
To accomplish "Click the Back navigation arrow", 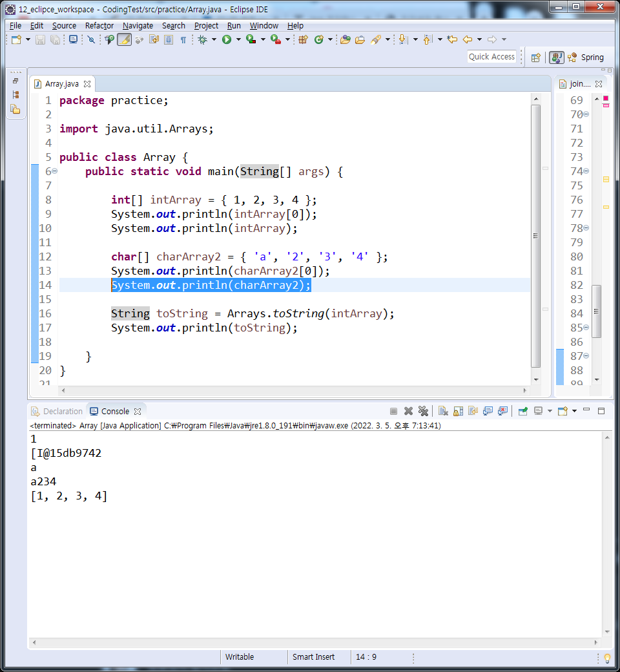I will [x=468, y=40].
